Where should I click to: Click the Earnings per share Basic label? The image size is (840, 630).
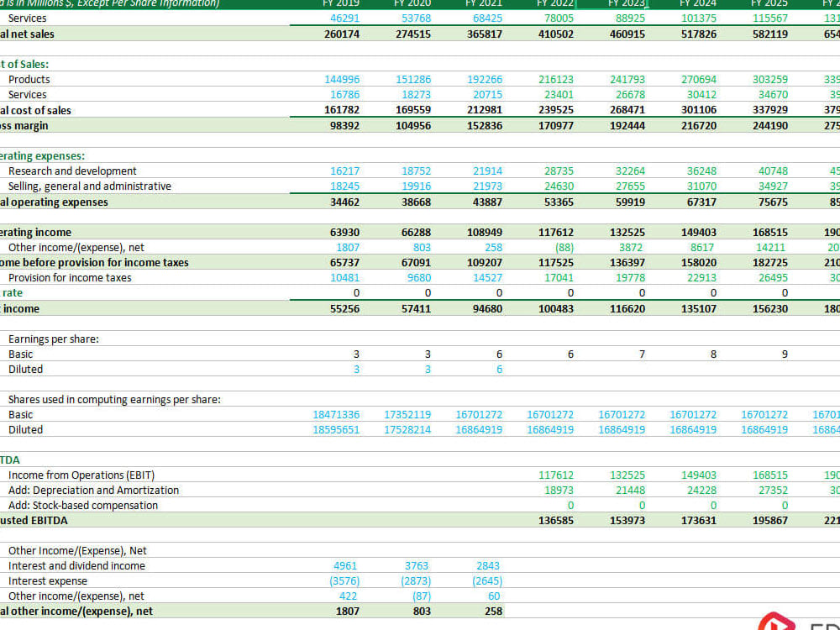click(24, 354)
